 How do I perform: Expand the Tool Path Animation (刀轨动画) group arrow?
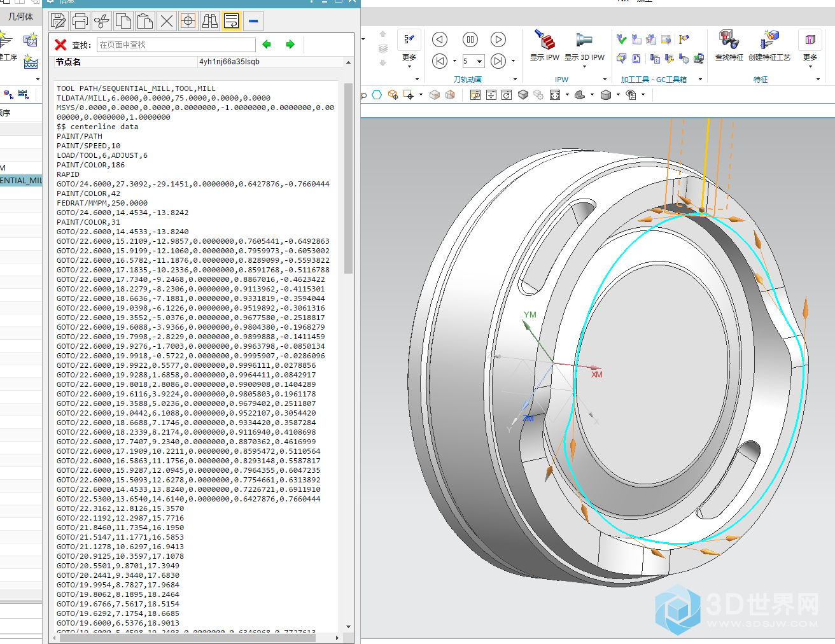point(515,80)
